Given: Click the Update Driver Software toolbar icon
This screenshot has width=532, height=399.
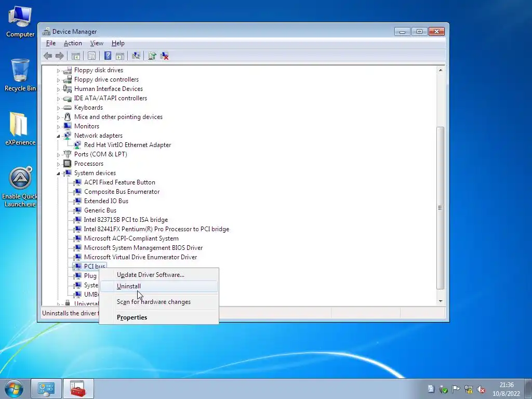Looking at the screenshot, I should [x=152, y=56].
